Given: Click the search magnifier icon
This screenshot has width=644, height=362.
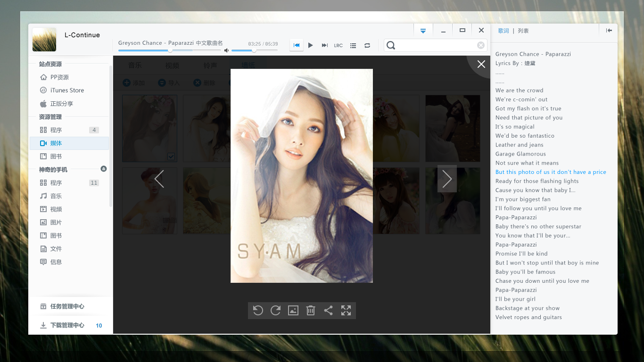Looking at the screenshot, I should coord(391,45).
